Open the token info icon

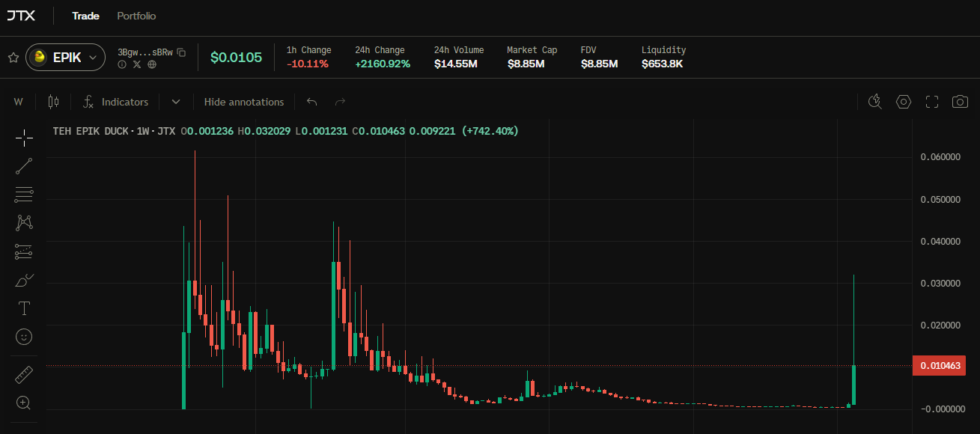pos(122,64)
